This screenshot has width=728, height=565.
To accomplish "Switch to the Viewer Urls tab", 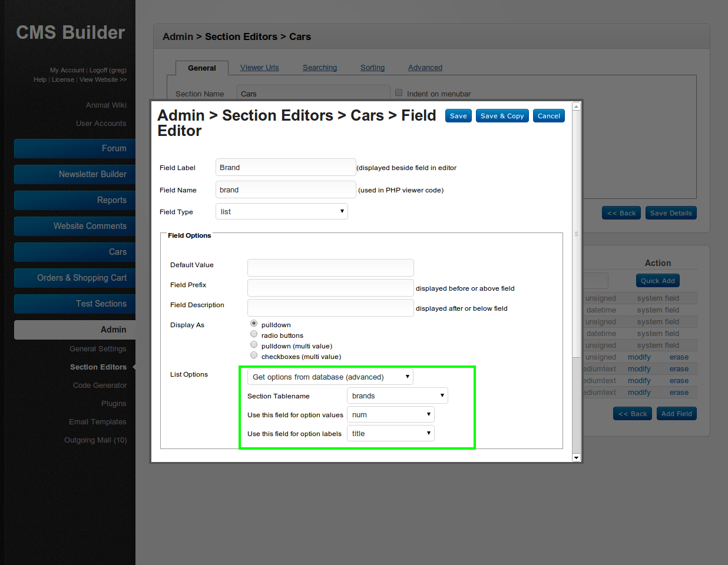I will tap(259, 68).
